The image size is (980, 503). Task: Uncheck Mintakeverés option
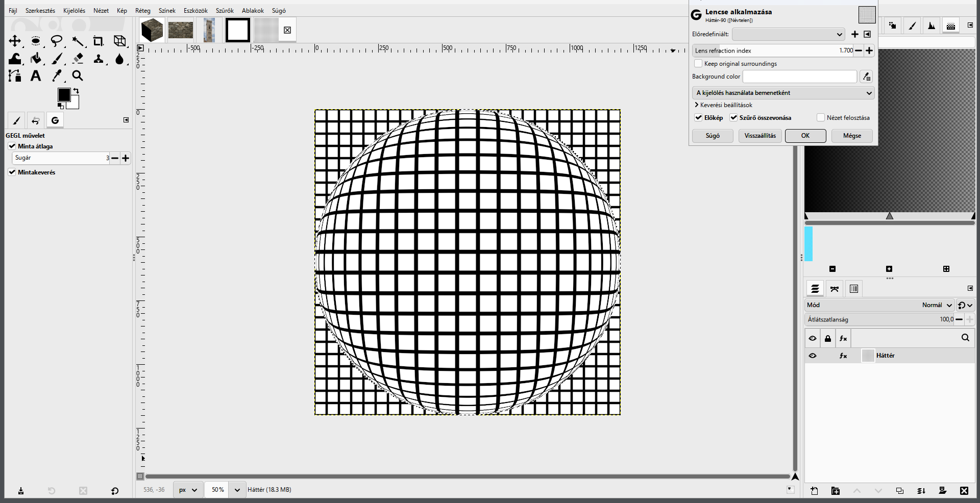click(x=12, y=172)
